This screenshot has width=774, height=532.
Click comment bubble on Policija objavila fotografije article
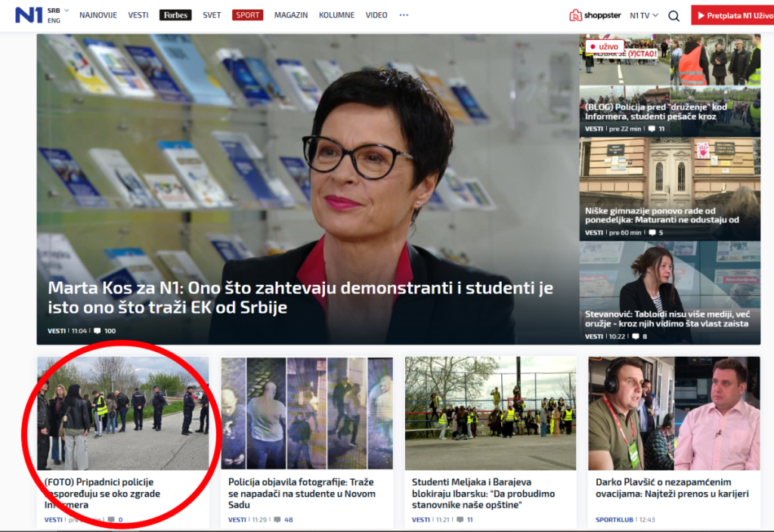tap(277, 520)
